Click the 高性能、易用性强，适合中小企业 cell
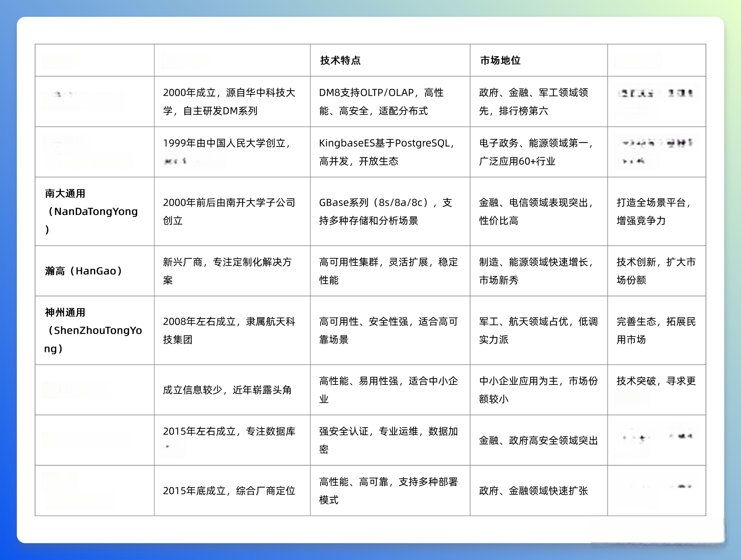 [390, 390]
